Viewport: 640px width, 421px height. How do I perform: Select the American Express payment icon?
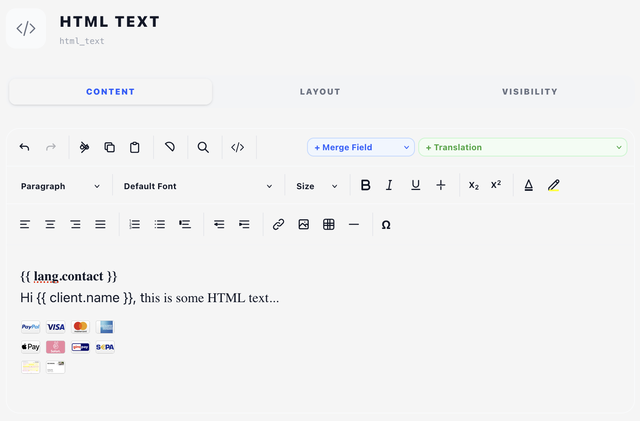[x=105, y=327]
